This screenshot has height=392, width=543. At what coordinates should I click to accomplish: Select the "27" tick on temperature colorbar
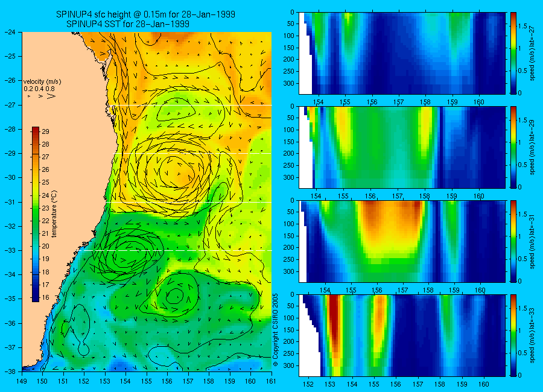(46, 157)
